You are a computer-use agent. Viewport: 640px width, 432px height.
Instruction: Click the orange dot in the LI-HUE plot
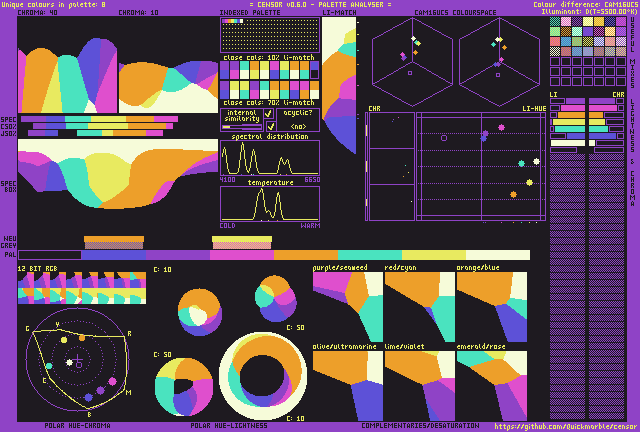point(513,194)
